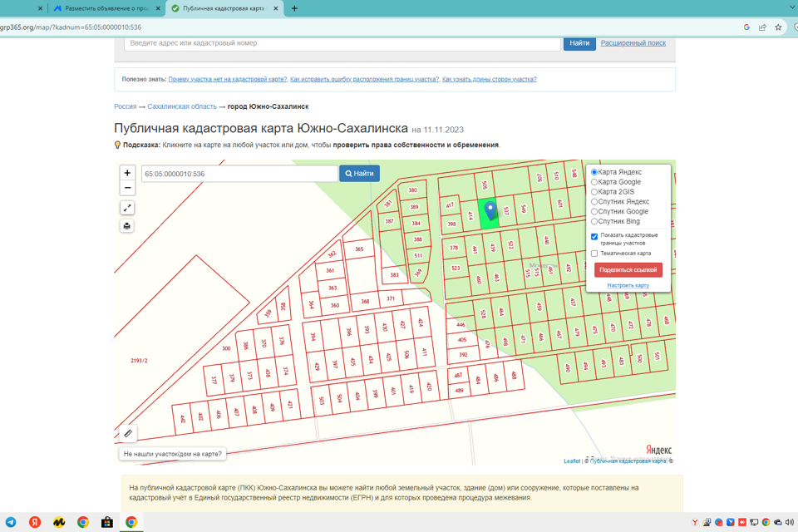Select the Спутник Bing map layer
The width and height of the screenshot is (798, 532).
[594, 222]
